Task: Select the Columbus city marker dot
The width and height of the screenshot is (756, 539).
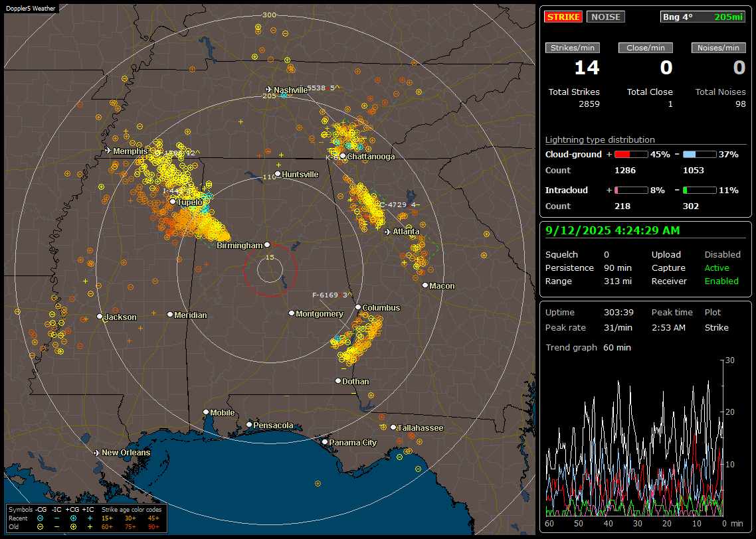Action: 358,307
